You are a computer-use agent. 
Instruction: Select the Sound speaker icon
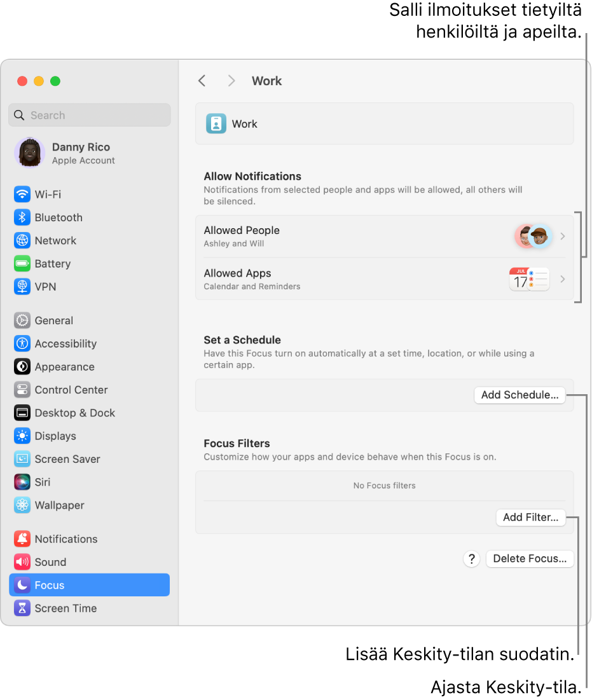22,562
